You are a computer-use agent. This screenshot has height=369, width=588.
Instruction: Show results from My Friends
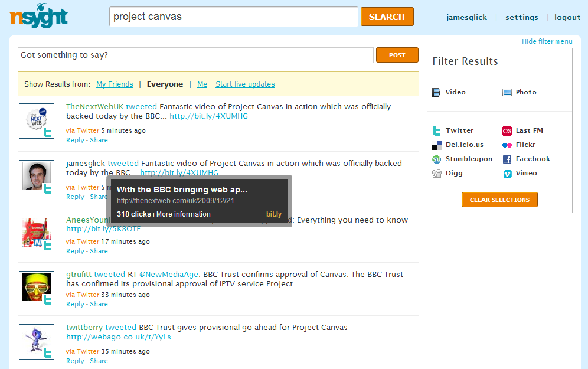point(115,84)
